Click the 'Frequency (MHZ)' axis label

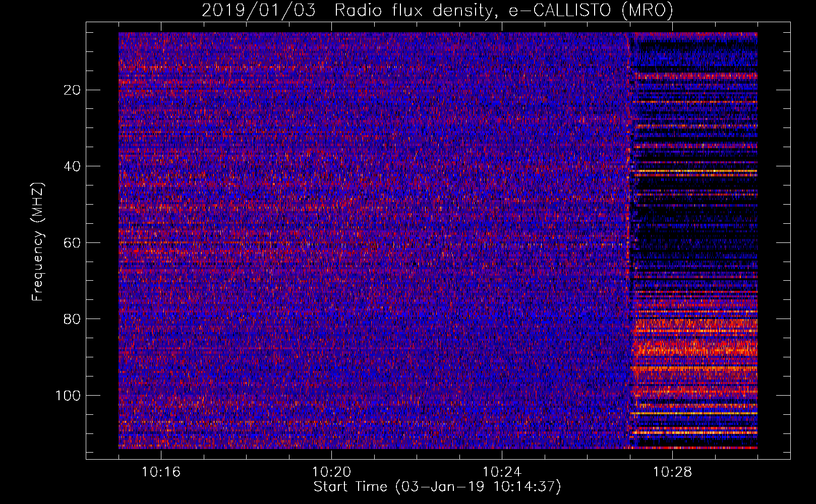tap(38, 242)
